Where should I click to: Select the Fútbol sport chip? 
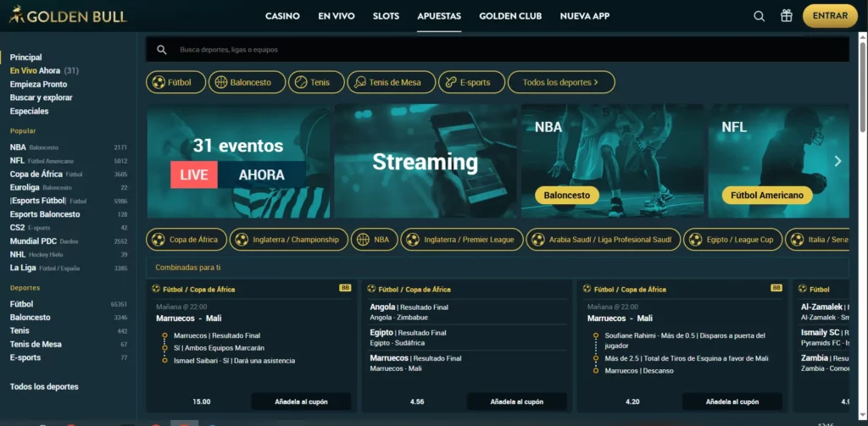[176, 82]
